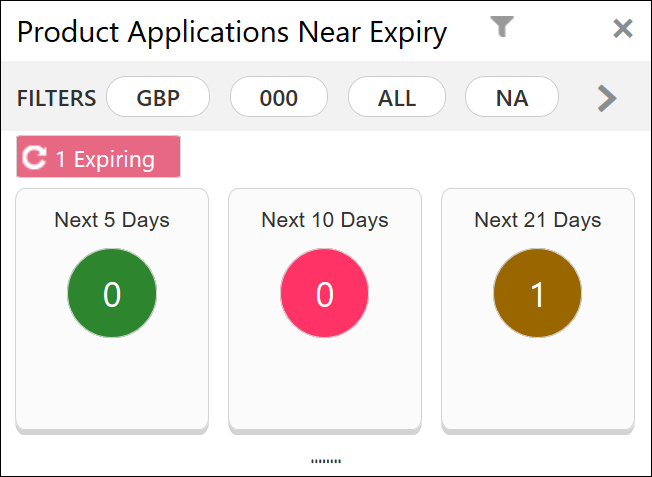Expand more filters with right chevron

click(607, 98)
